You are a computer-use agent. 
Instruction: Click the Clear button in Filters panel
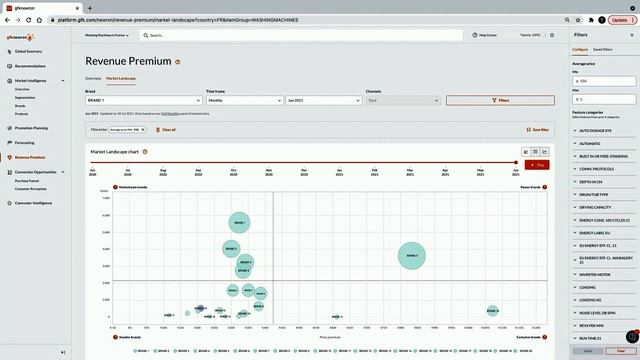point(621,351)
